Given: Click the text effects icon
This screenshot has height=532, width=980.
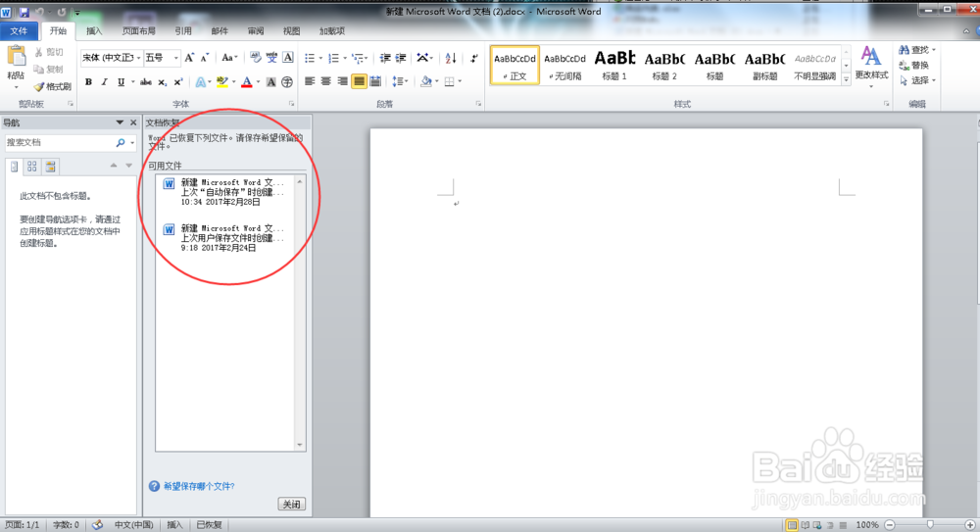Looking at the screenshot, I should pyautogui.click(x=200, y=82).
